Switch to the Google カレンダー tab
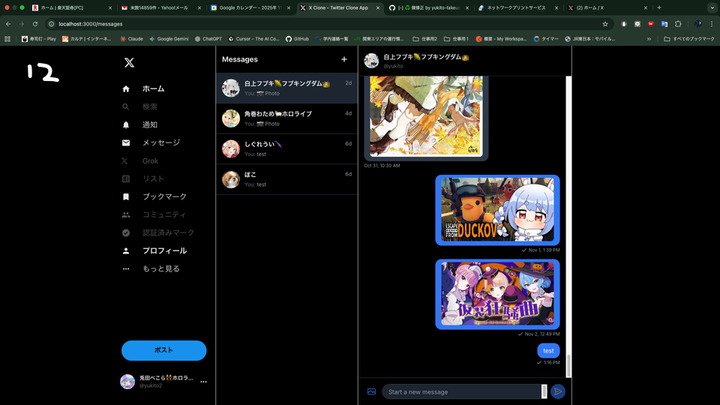Viewport: 720px width, 405px height. [248, 8]
